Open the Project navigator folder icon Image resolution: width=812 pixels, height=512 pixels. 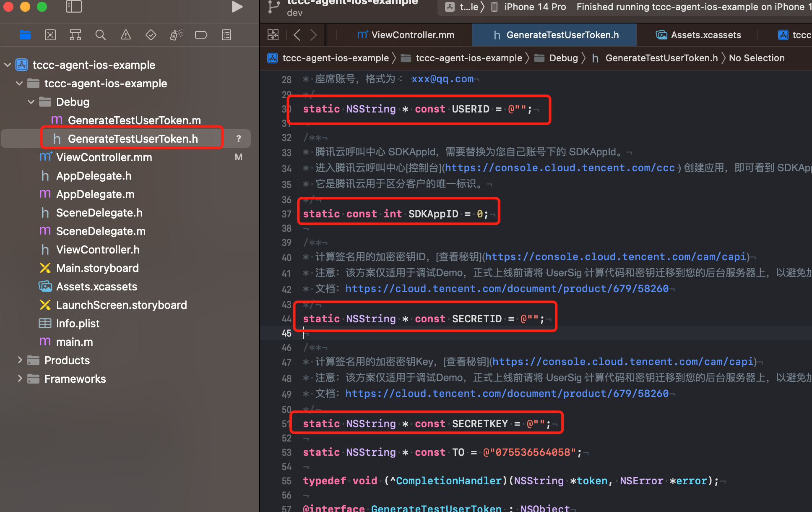25,35
